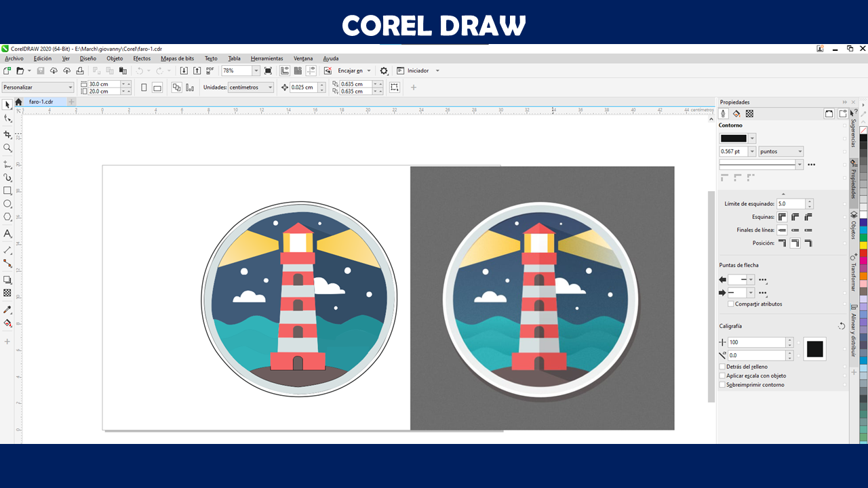868x488 pixels.
Task: Open the Efectos menu
Action: (x=142, y=58)
